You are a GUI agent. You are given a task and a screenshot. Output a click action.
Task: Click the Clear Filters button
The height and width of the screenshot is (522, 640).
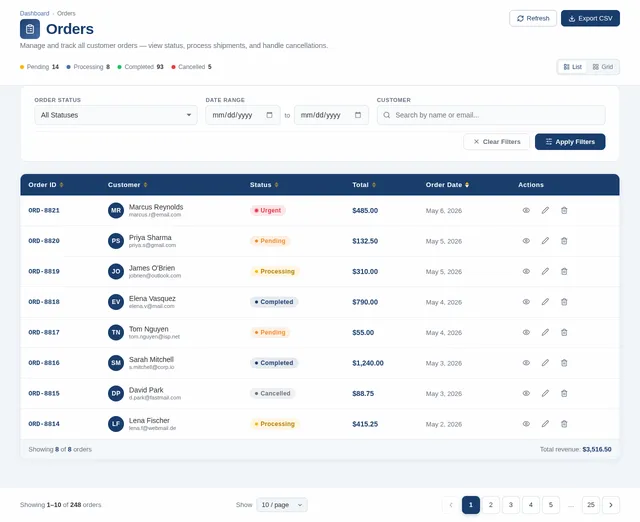(x=497, y=142)
